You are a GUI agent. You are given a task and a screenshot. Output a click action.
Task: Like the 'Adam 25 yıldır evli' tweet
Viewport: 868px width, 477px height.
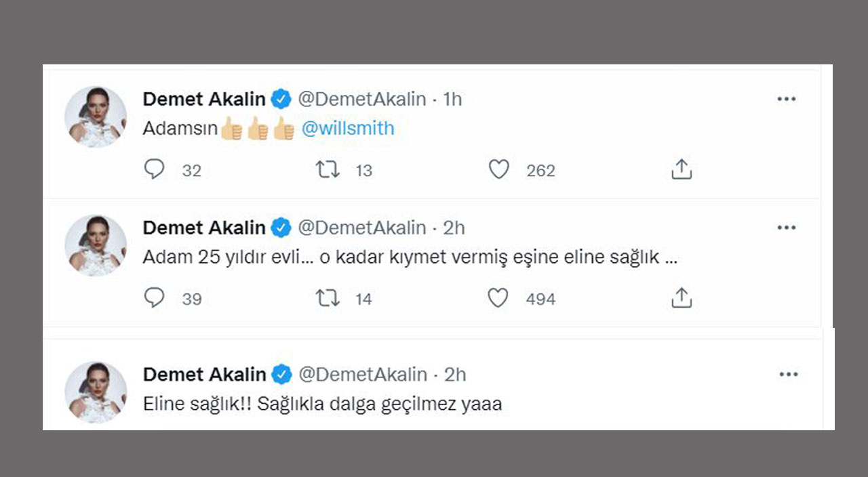coord(499,298)
